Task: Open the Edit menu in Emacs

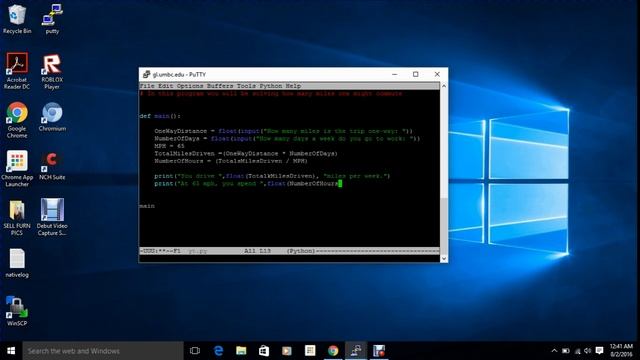Action: coord(165,86)
